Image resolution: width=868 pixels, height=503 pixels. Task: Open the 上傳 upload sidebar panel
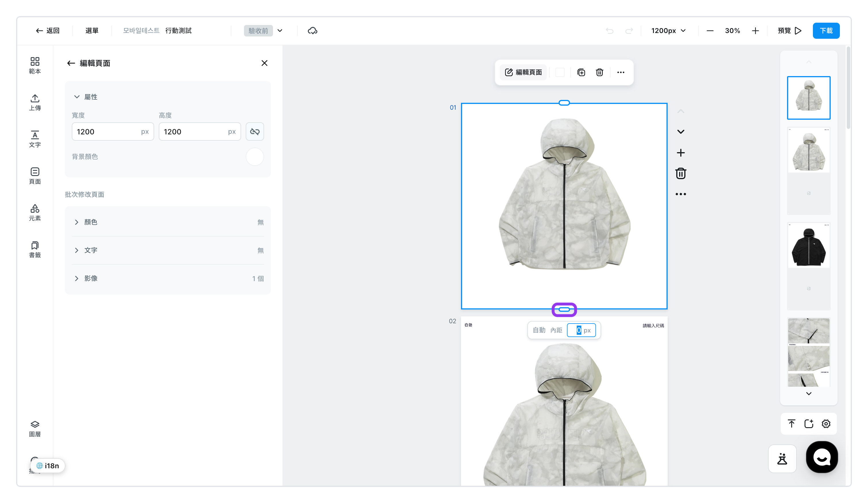(35, 102)
